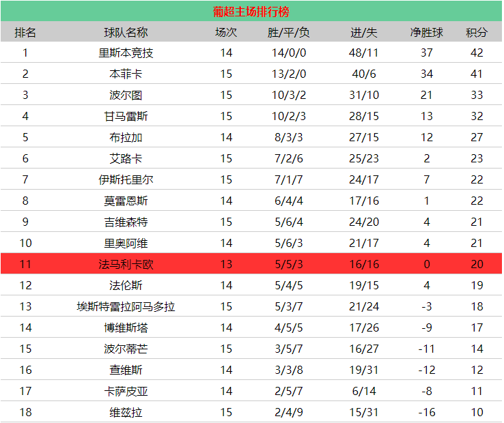This screenshot has width=504, height=423.
Task: Click the 查维斯 team name
Action: (126, 370)
